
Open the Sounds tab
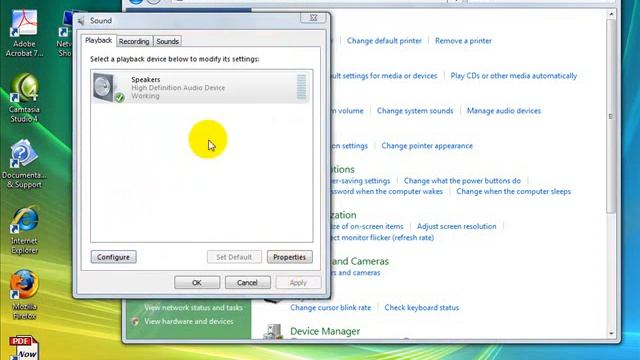pos(167,41)
